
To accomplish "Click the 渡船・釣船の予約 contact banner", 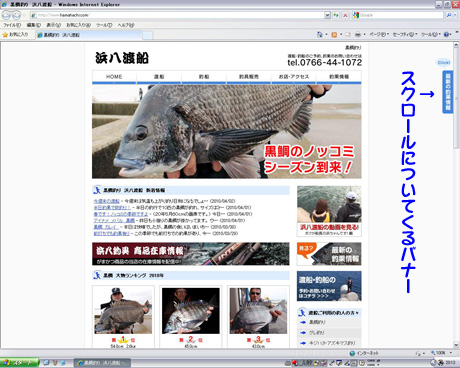I will (329, 286).
